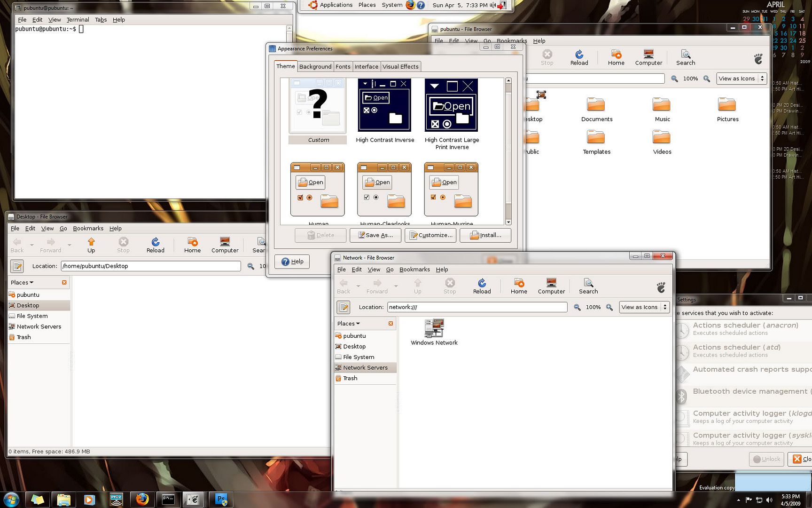Open the Bookmarks menu in the Network browser
Screen dimensions: 812x508
pyautogui.click(x=414, y=269)
